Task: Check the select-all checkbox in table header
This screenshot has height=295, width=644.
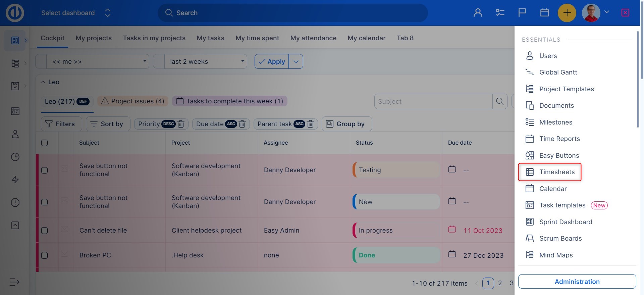Action: [x=44, y=143]
